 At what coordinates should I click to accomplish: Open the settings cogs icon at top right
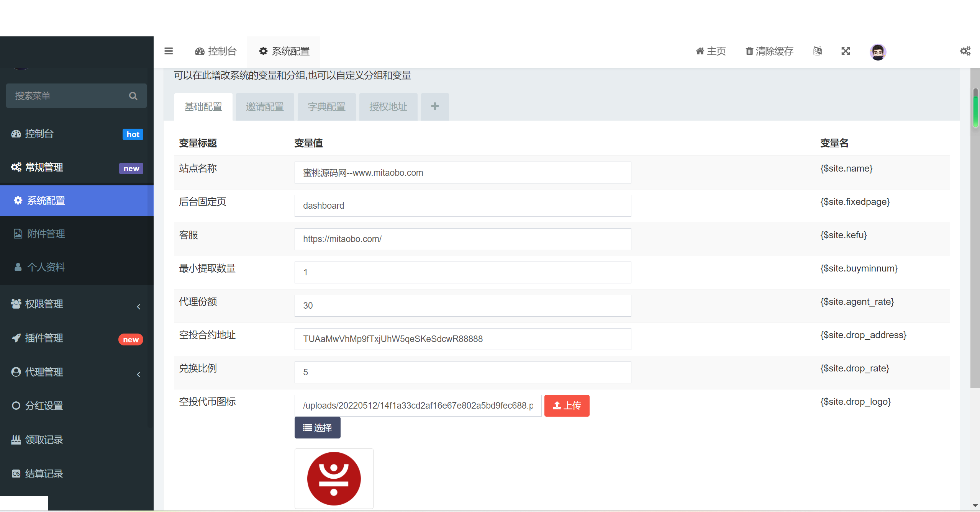point(965,51)
